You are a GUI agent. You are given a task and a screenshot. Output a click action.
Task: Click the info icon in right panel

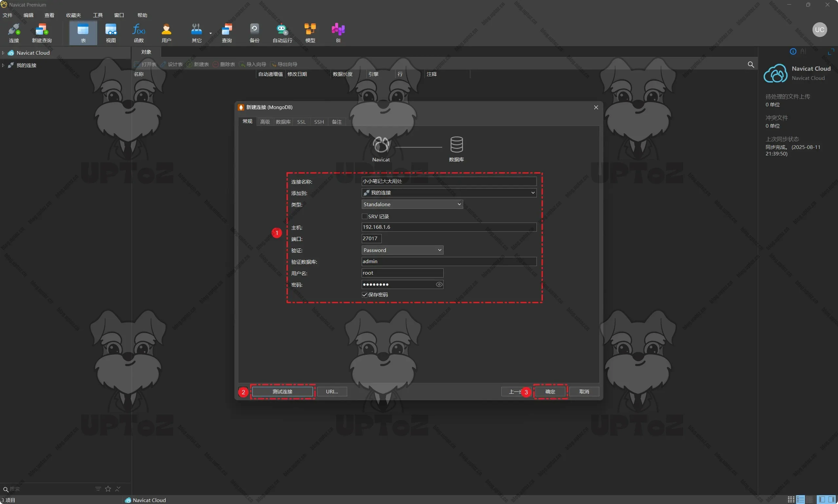(793, 51)
